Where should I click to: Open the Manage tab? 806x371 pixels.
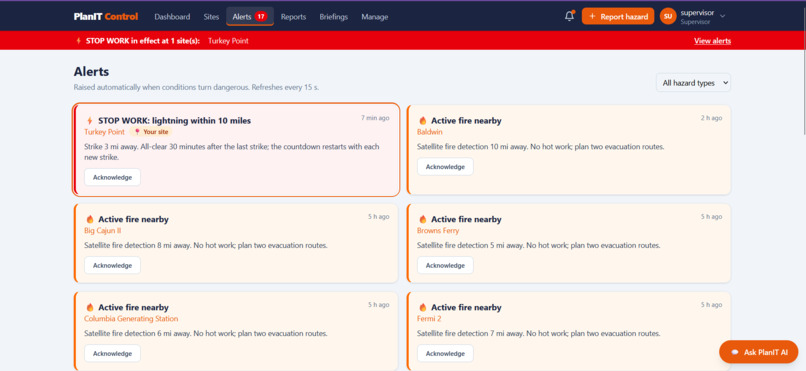pyautogui.click(x=375, y=17)
